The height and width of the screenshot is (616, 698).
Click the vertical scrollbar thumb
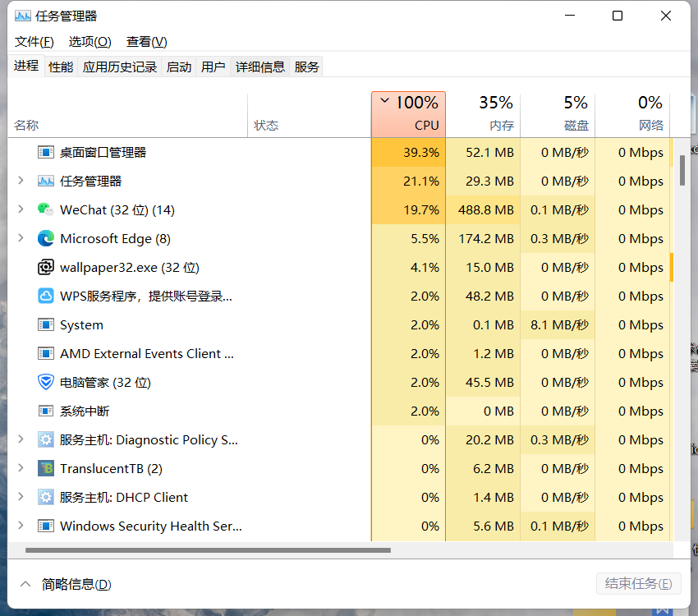(682, 171)
